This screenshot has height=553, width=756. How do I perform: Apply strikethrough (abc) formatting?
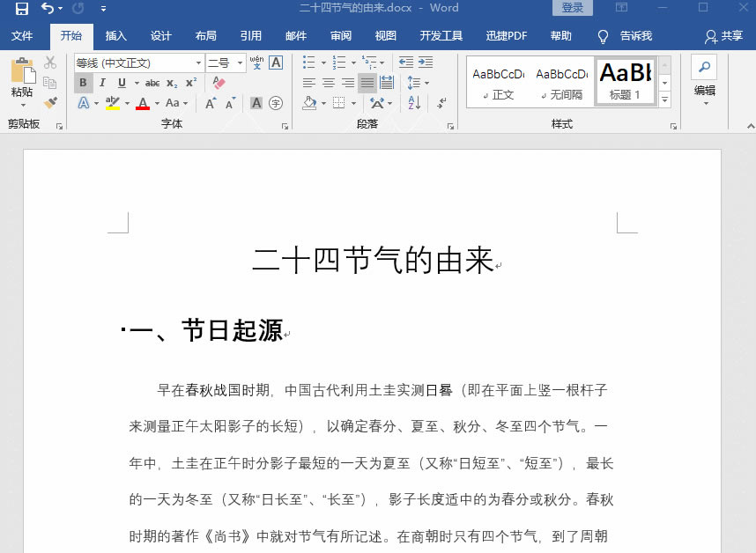(152, 83)
